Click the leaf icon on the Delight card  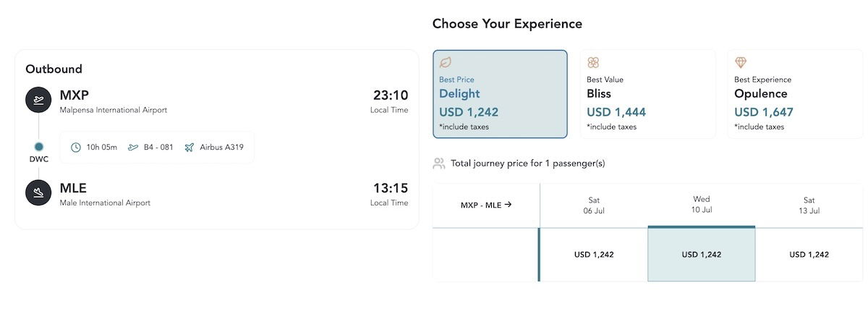tap(446, 63)
